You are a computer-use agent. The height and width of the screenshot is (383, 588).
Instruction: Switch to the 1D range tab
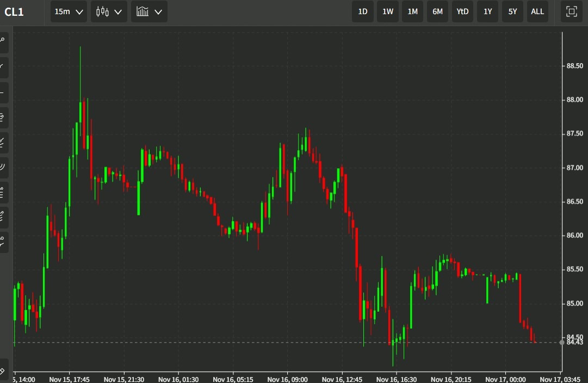coord(362,11)
